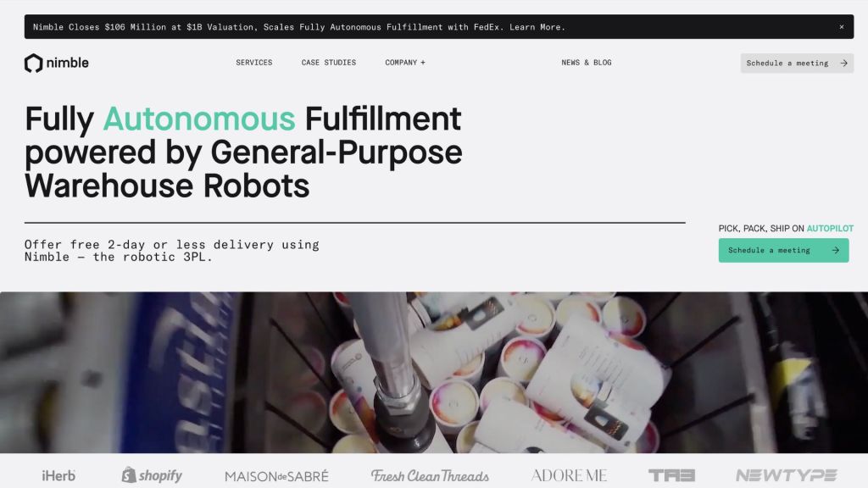Click the Newtype logo

pyautogui.click(x=786, y=475)
